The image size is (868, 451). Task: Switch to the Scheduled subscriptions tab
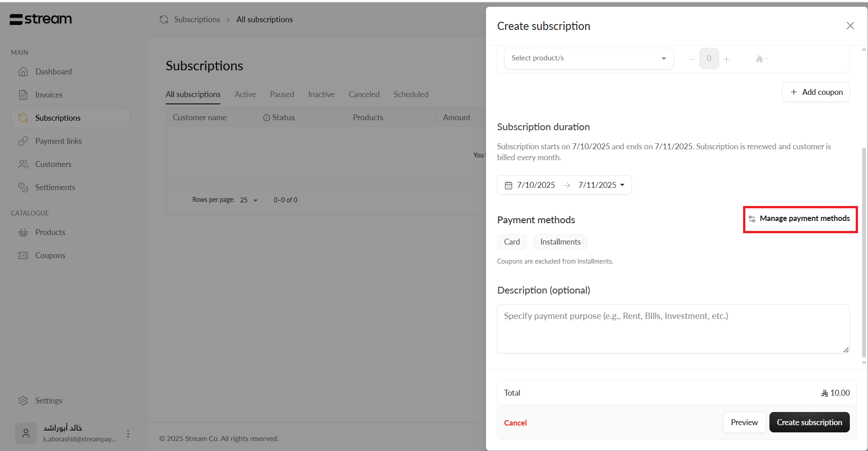(x=411, y=94)
